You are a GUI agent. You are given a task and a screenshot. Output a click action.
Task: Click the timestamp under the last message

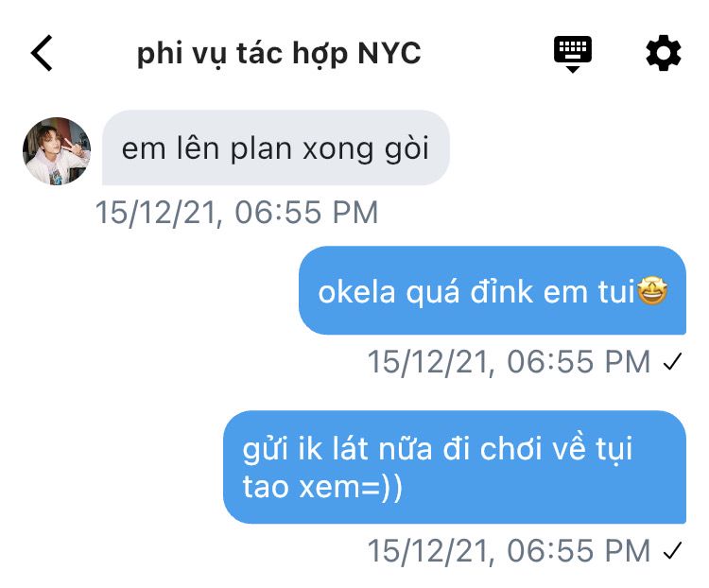coord(509,550)
